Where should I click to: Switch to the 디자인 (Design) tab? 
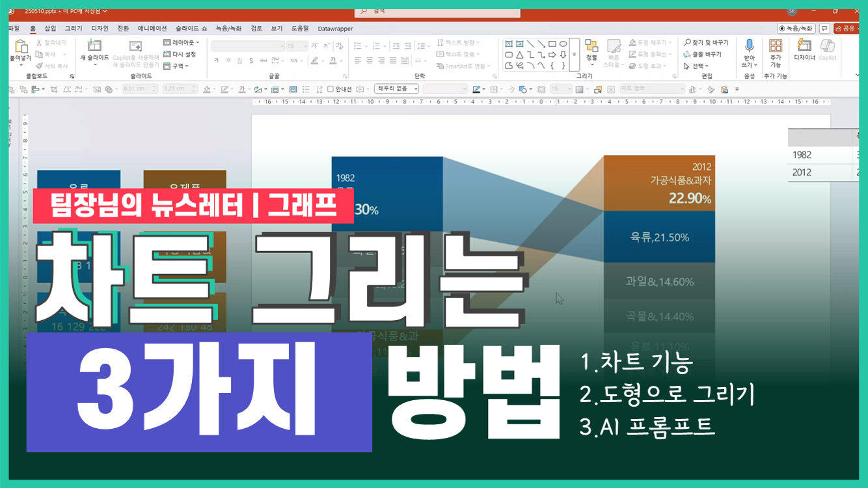coord(100,29)
